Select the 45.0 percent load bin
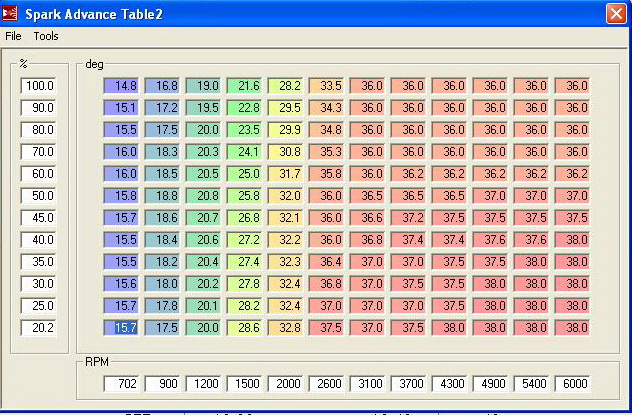 38,218
